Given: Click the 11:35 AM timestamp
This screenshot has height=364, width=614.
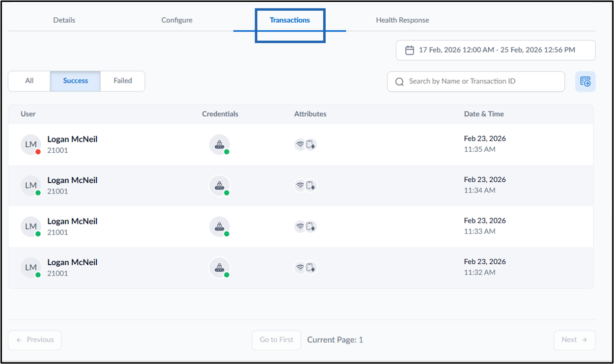Looking at the screenshot, I should point(479,149).
